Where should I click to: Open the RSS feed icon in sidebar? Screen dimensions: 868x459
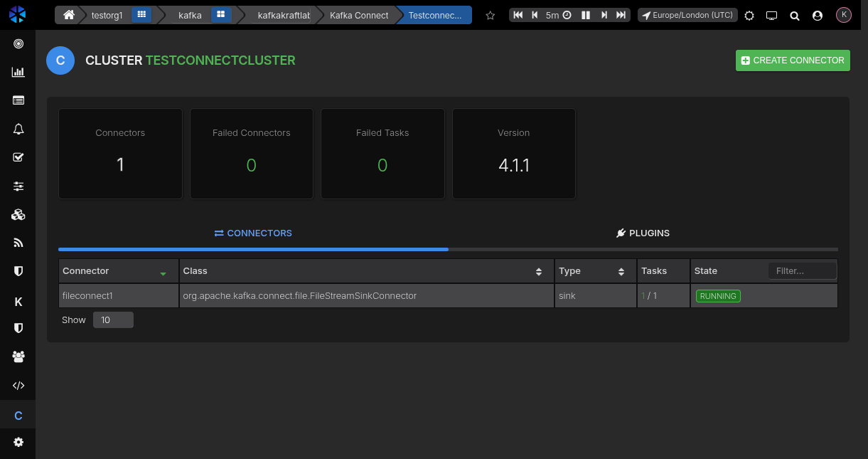coord(18,243)
